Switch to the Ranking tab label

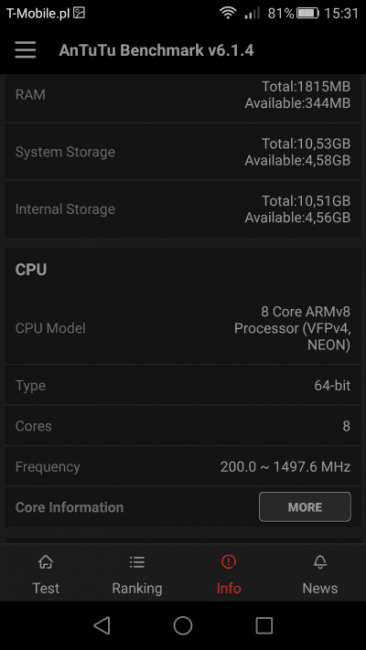click(x=137, y=588)
